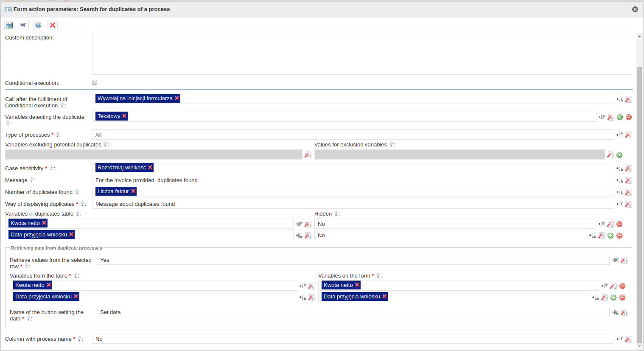Delete the 'Kwota netto' duplicates table row
This screenshot has height=351, width=644.
point(619,224)
